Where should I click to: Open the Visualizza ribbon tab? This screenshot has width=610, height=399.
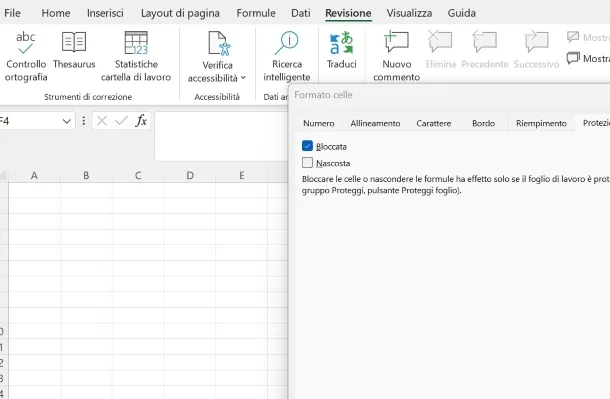409,13
